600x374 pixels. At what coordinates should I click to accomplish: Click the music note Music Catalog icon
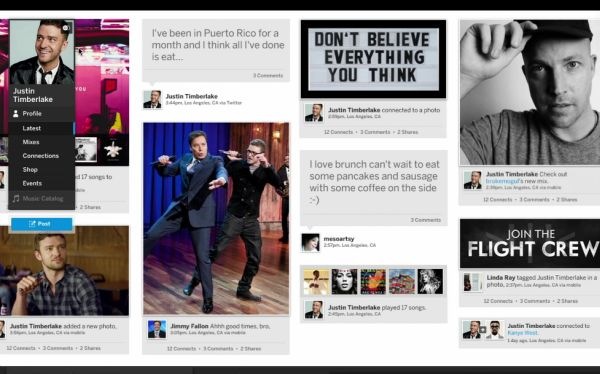[16, 199]
